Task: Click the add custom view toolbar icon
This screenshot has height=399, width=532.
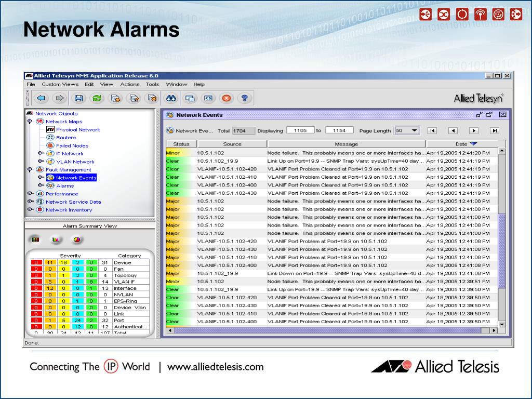Action: point(116,98)
